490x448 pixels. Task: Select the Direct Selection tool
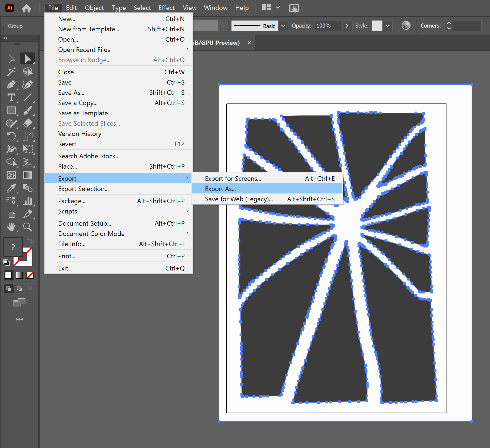pos(28,58)
